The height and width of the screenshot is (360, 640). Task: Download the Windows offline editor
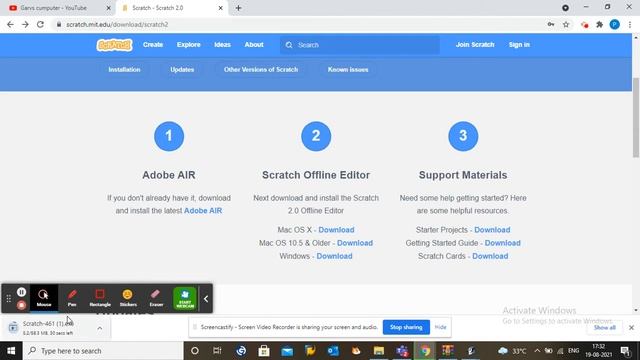(334, 256)
